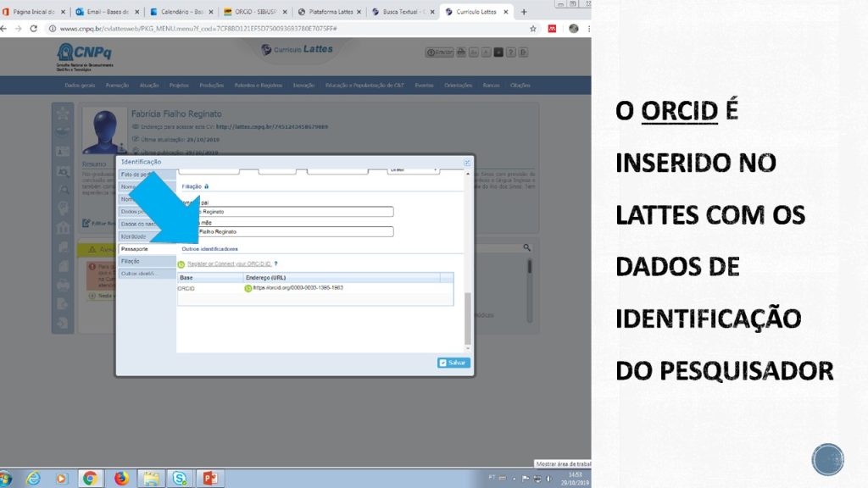This screenshot has height=488, width=868.
Task: Select Filiação in the dialog sidebar
Action: [x=147, y=261]
